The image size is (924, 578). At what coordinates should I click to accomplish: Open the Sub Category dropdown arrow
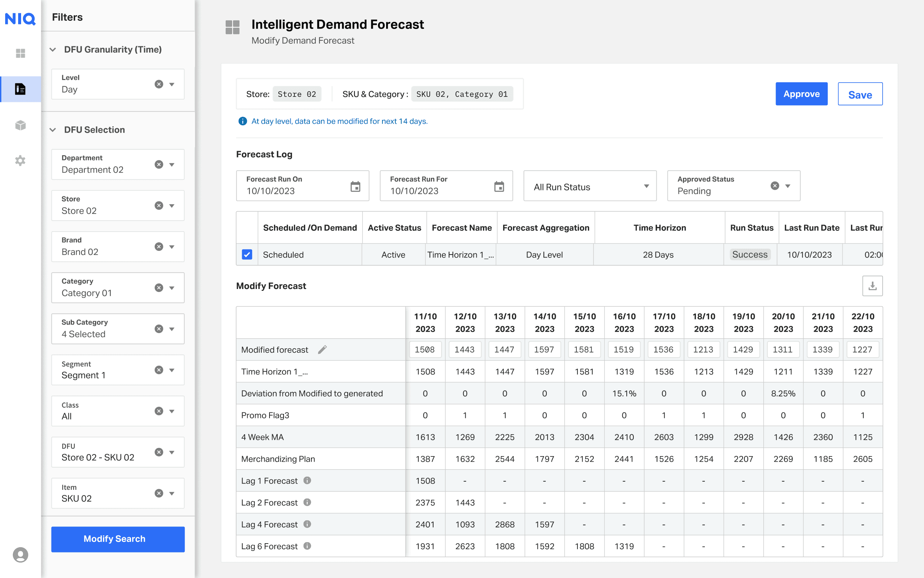[172, 329]
